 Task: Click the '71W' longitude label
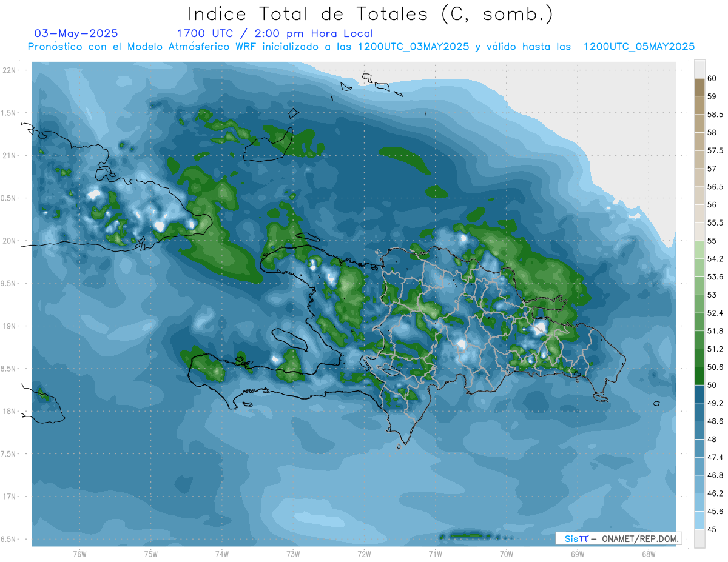[435, 554]
